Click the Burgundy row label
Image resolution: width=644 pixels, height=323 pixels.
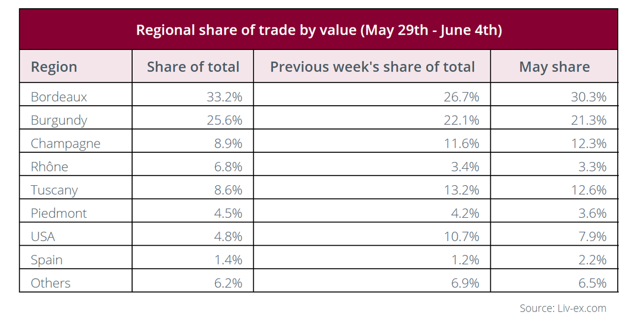coord(59,120)
